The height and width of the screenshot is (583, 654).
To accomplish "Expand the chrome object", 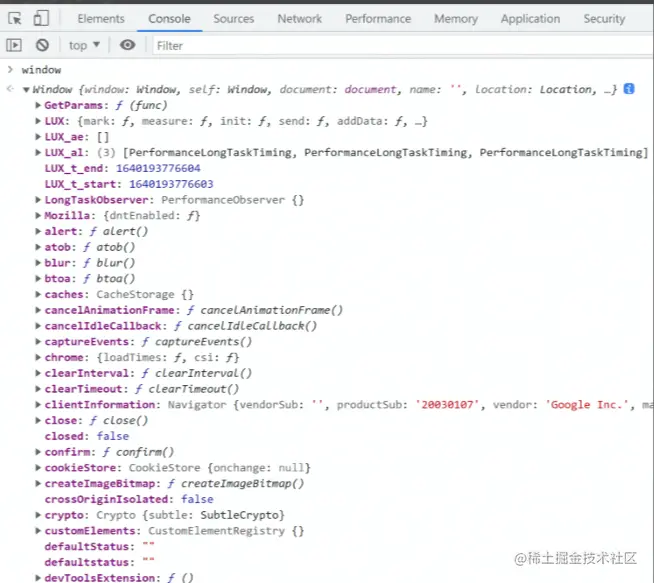I will [x=38, y=357].
